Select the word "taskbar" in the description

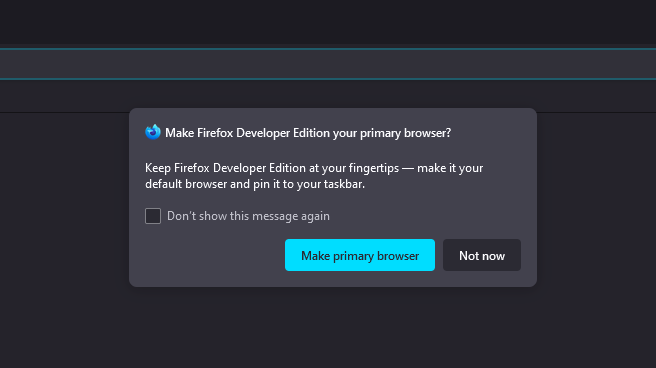pos(343,184)
